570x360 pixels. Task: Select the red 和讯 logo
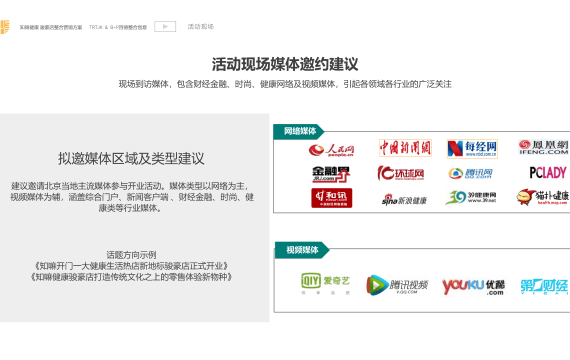point(332,198)
